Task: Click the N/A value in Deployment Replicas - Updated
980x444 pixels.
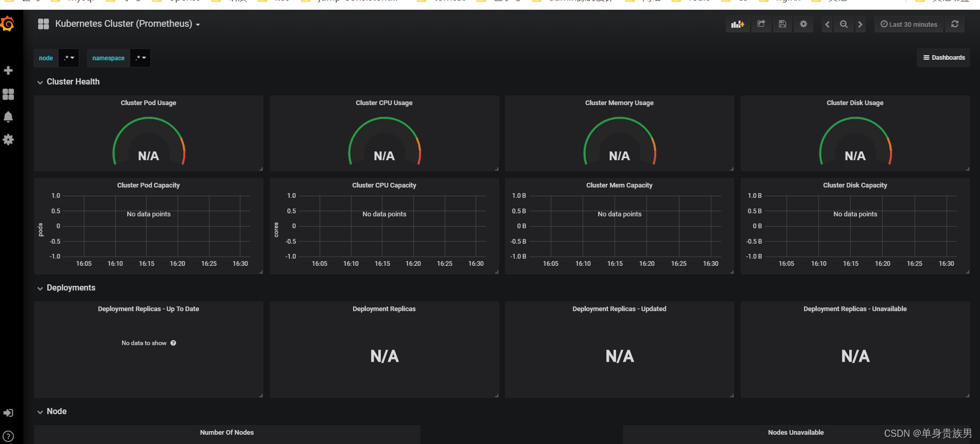Action: point(620,356)
